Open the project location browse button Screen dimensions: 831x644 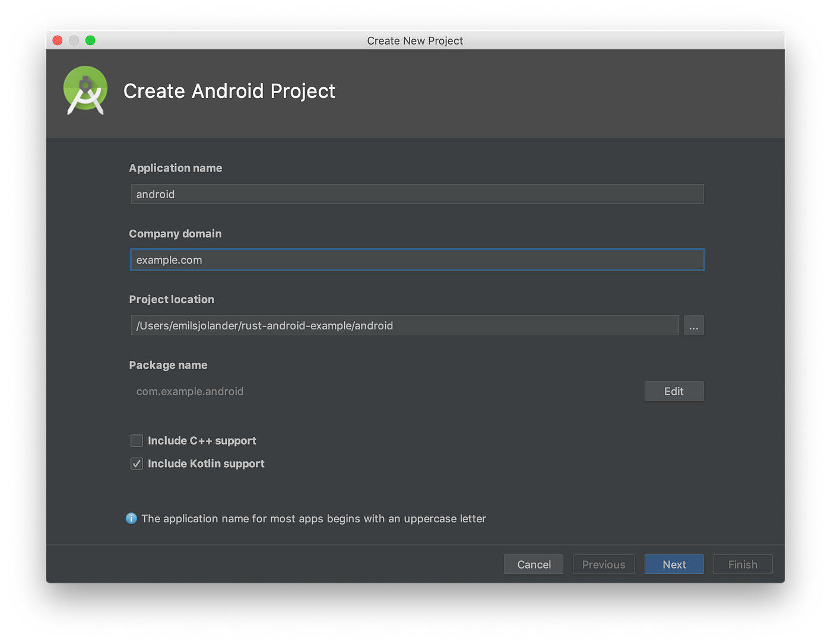point(693,325)
